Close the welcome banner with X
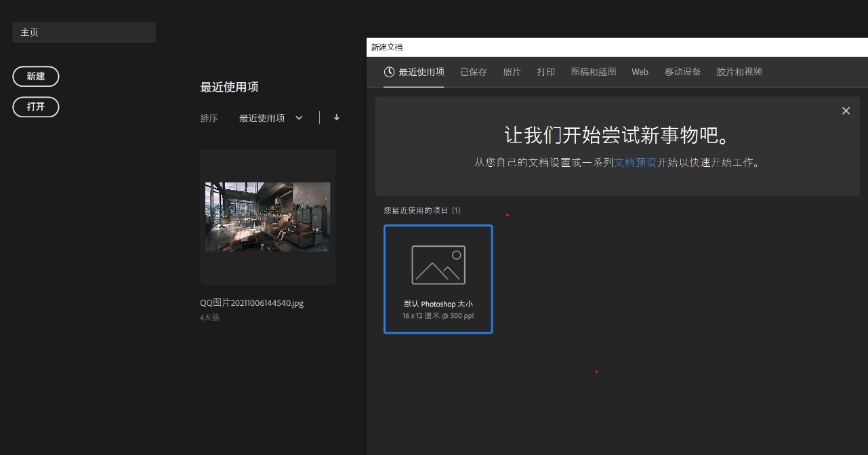The width and height of the screenshot is (868, 455). (x=846, y=111)
